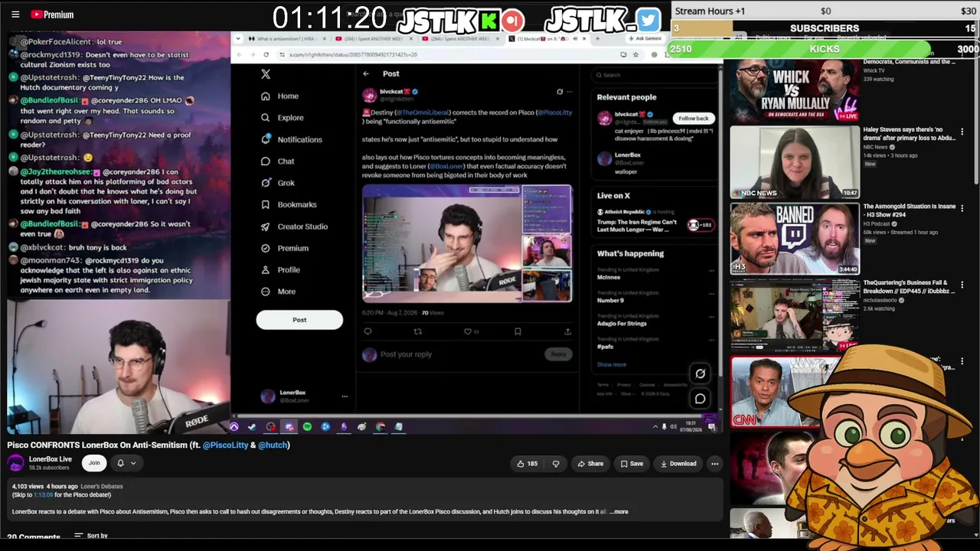Like the blvckcat post
This screenshot has height=551, width=980.
[468, 331]
